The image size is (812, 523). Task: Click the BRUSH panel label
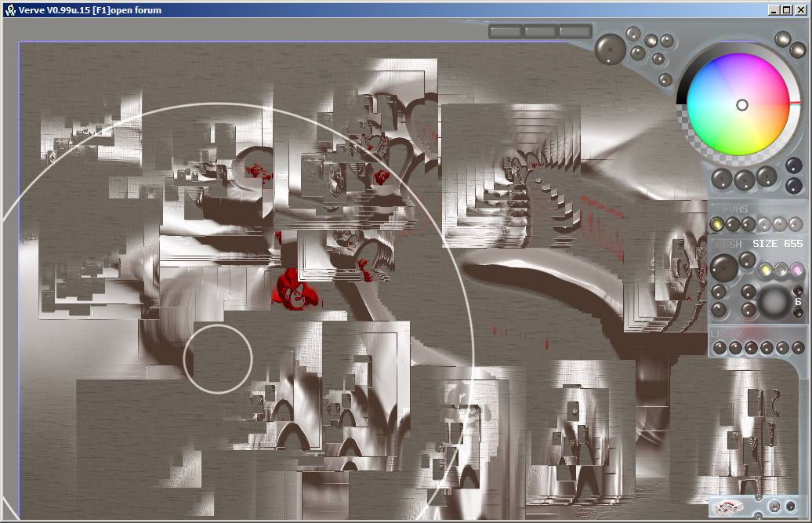coord(727,244)
